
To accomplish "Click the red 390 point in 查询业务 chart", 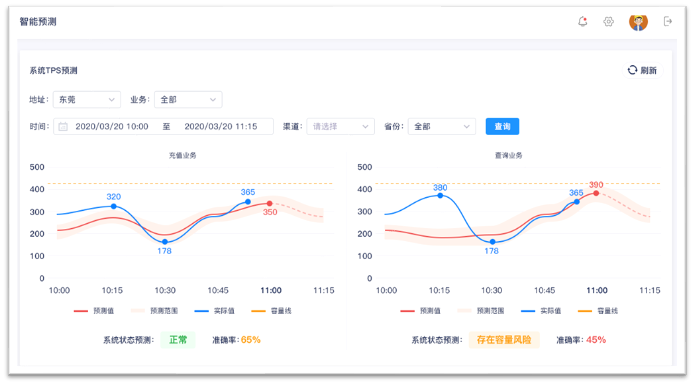I will [x=596, y=193].
